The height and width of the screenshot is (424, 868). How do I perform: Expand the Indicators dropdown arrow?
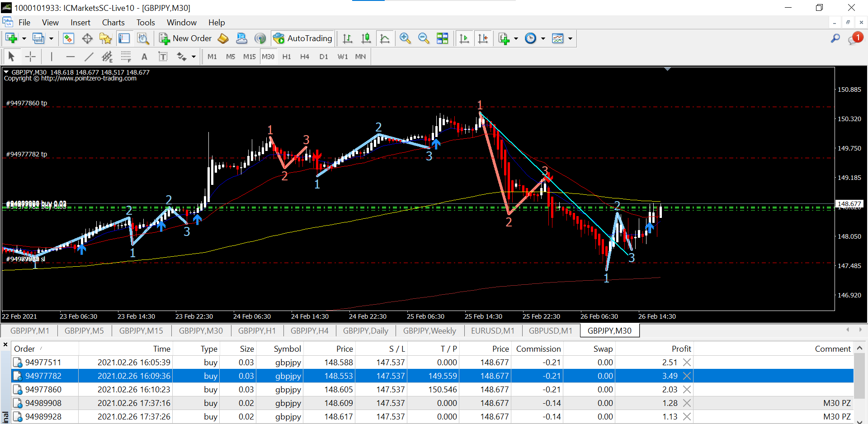[516, 38]
